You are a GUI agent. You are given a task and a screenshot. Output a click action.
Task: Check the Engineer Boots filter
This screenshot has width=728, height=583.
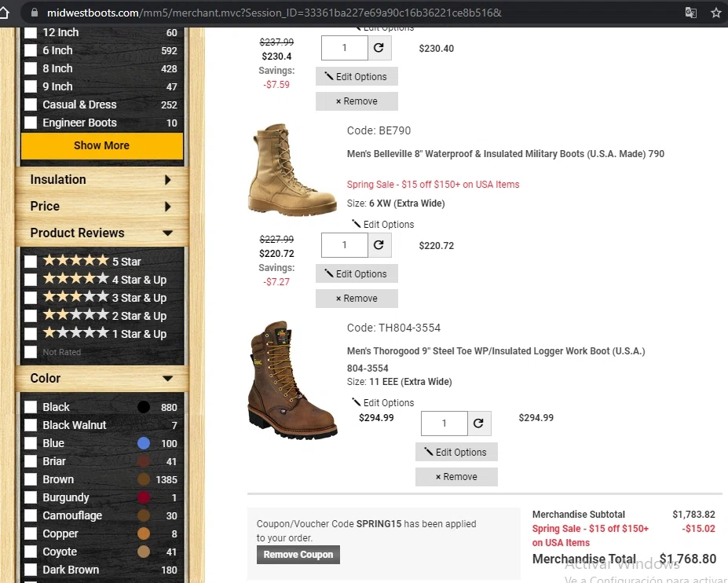click(31, 123)
